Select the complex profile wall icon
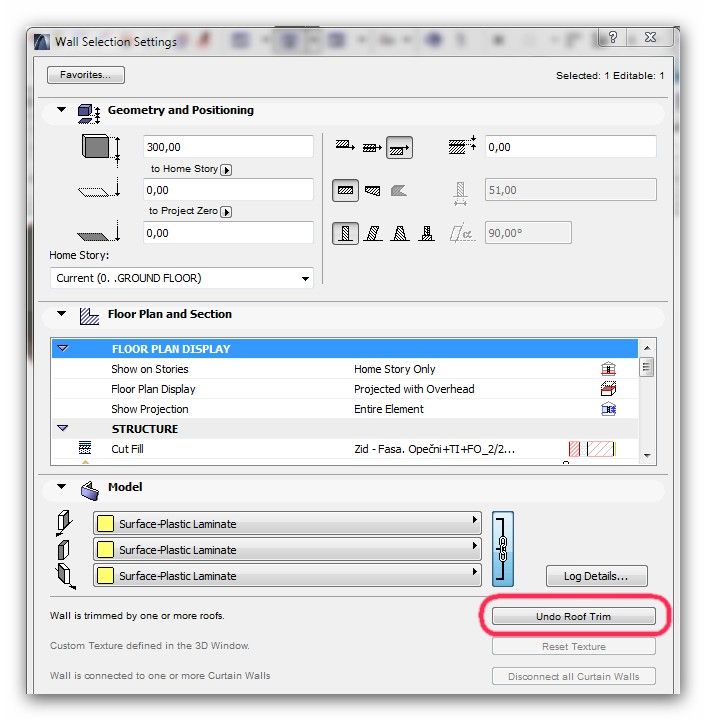This screenshot has height=720, width=706. (398, 191)
